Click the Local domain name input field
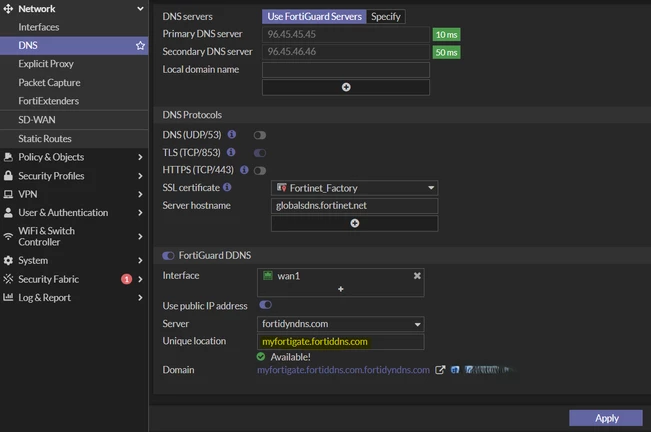Viewport: 651px width, 432px height. (346, 70)
